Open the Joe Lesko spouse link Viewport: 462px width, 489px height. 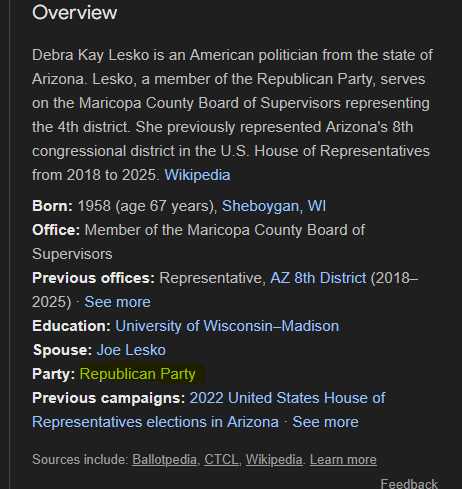[131, 350]
